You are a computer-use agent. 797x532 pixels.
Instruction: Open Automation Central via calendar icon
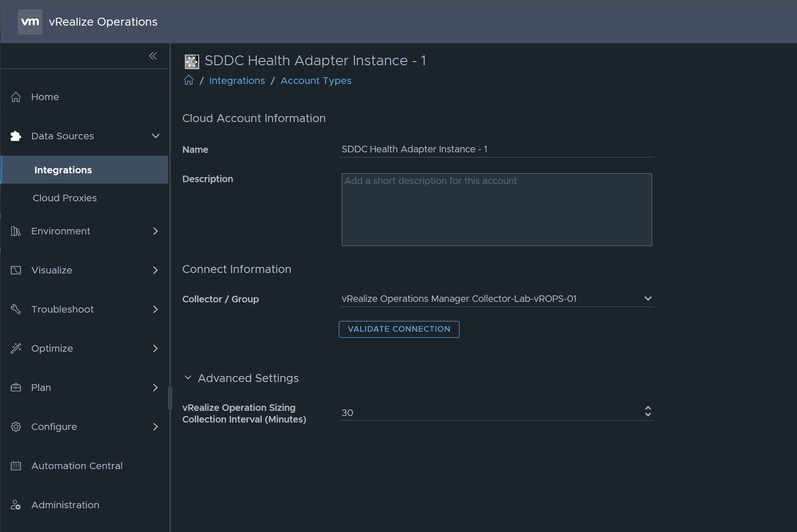(x=15, y=466)
